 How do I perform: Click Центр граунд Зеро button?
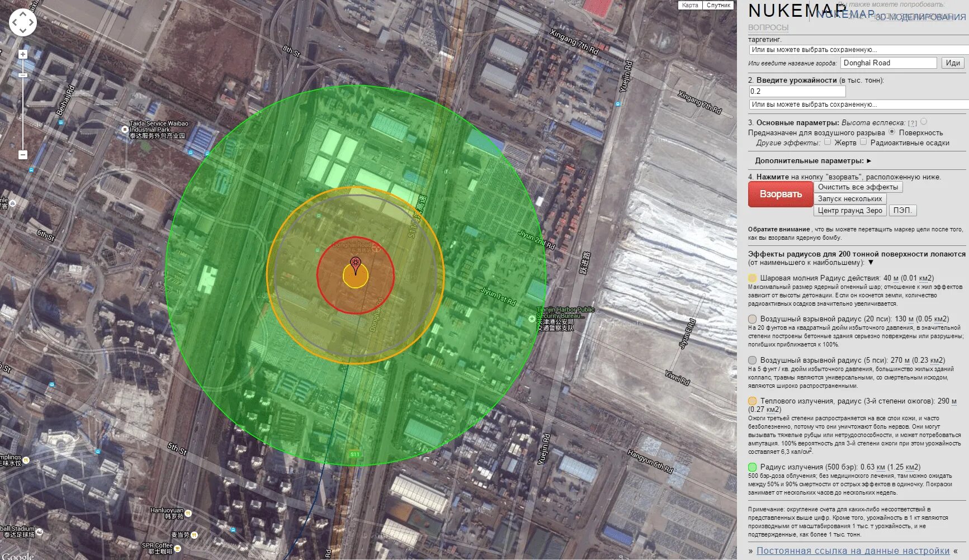[x=850, y=211]
